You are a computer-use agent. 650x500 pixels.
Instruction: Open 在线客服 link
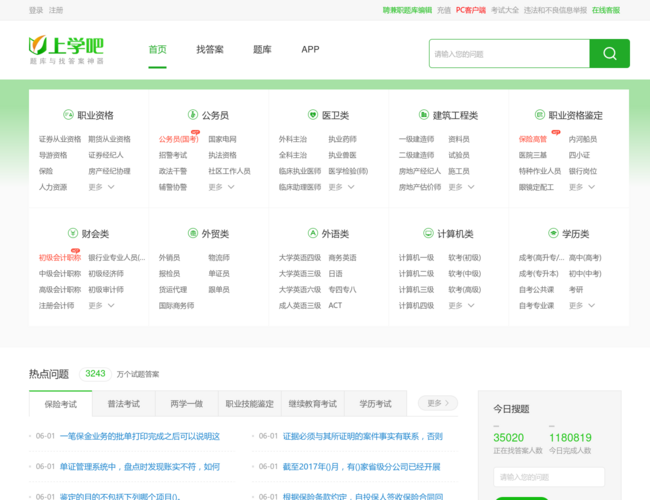(606, 10)
